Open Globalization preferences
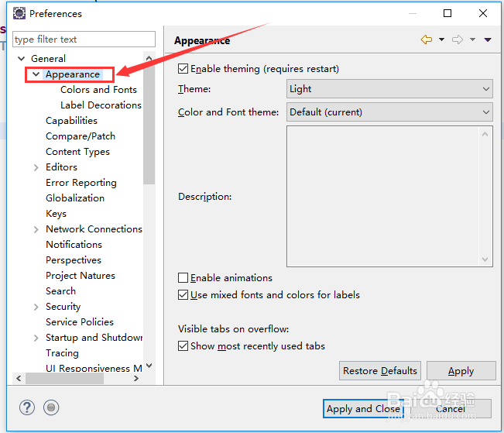Image resolution: width=504 pixels, height=433 pixels. [x=75, y=198]
